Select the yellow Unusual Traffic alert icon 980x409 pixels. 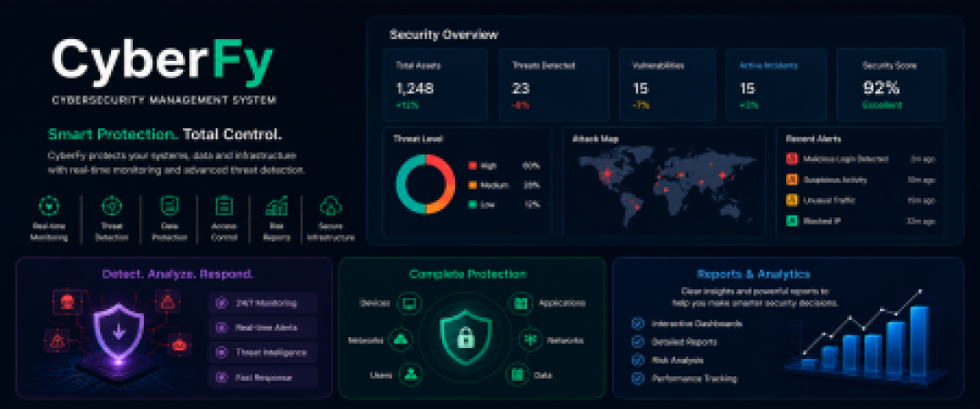[x=792, y=201]
